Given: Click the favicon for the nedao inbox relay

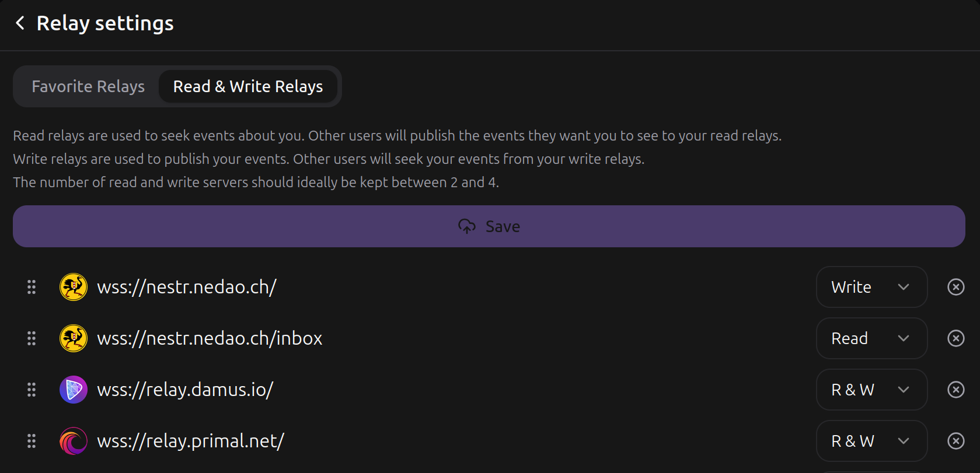Looking at the screenshot, I should pyautogui.click(x=73, y=338).
